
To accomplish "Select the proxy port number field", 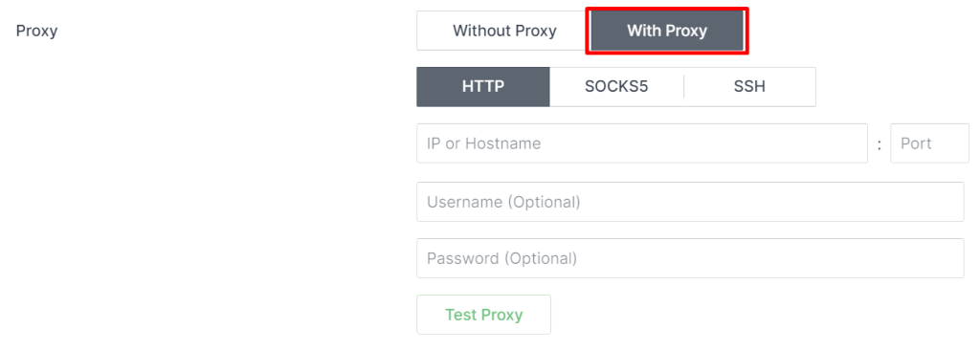I will click(x=929, y=143).
